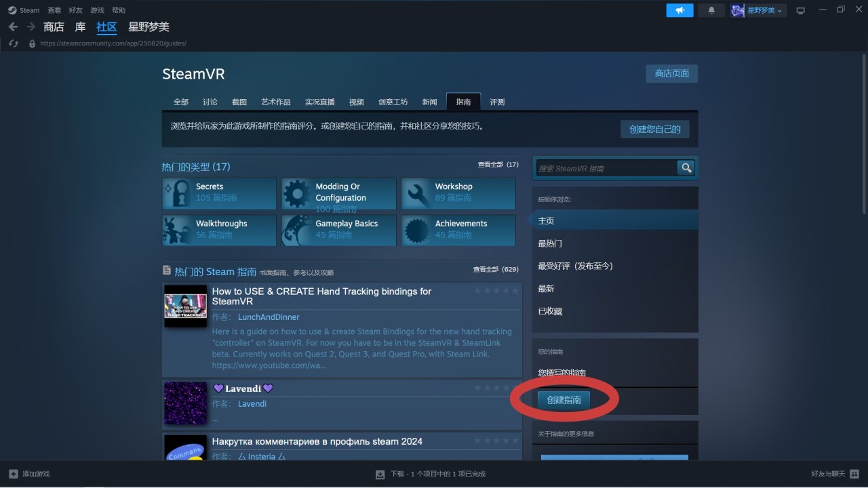The width and height of the screenshot is (868, 488).
Task: Open the 好友 menu
Action: tap(75, 10)
